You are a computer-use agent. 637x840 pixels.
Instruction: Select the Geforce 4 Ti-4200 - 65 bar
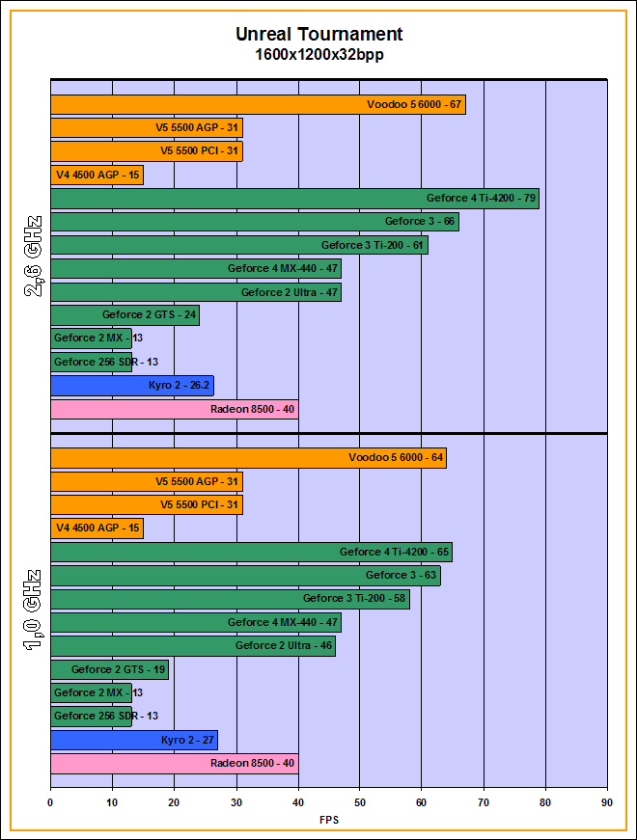[x=251, y=553]
